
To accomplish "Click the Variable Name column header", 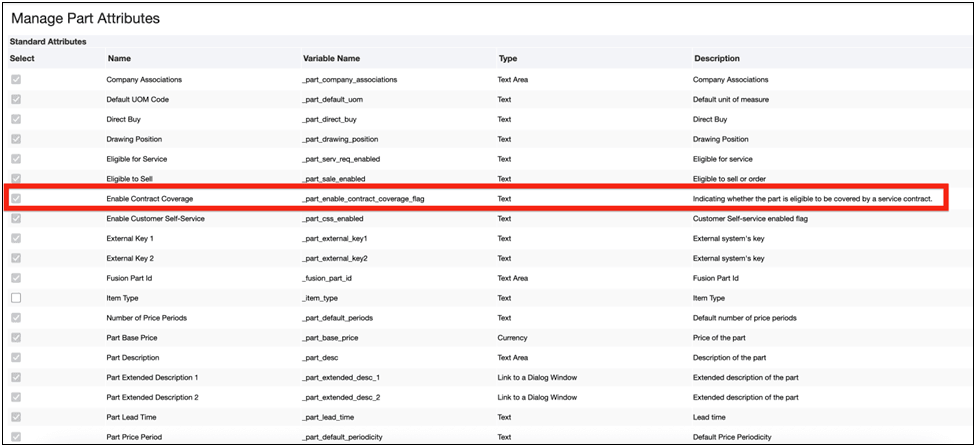I will 331,59.
